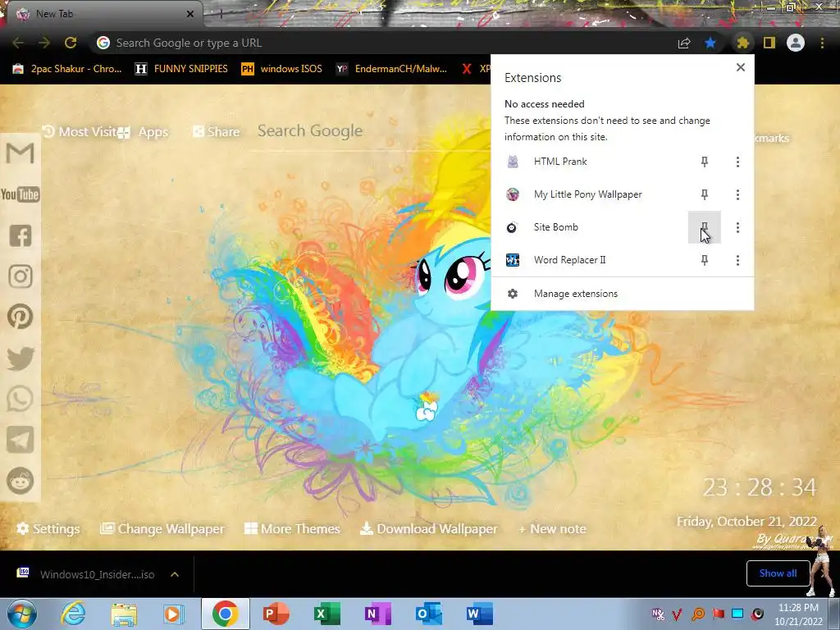Click Download Wallpaper

[x=428, y=529]
